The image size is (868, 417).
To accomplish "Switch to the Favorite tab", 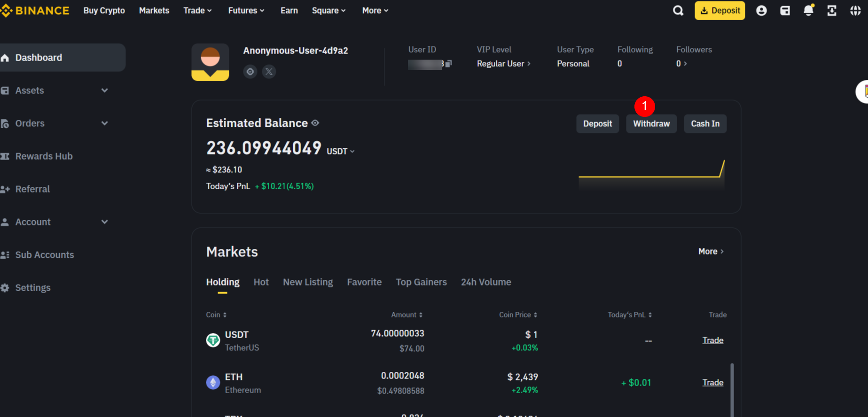I will (x=364, y=282).
